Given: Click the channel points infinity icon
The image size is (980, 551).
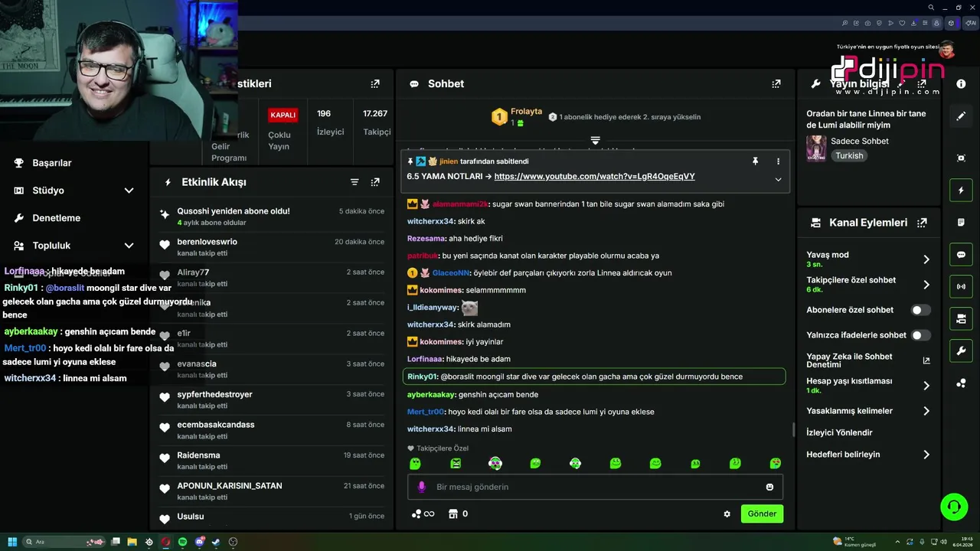Looking at the screenshot, I should click(423, 514).
